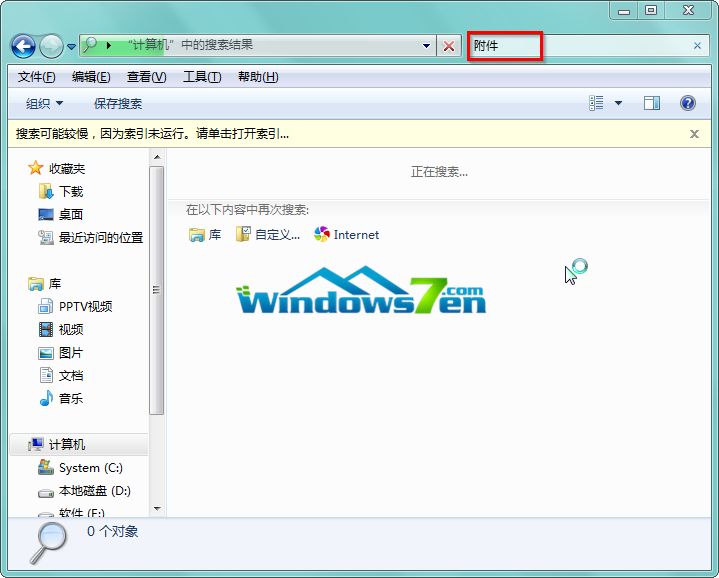The height and width of the screenshot is (578, 719).
Task: Search again in 自定义...
Action: click(x=268, y=235)
